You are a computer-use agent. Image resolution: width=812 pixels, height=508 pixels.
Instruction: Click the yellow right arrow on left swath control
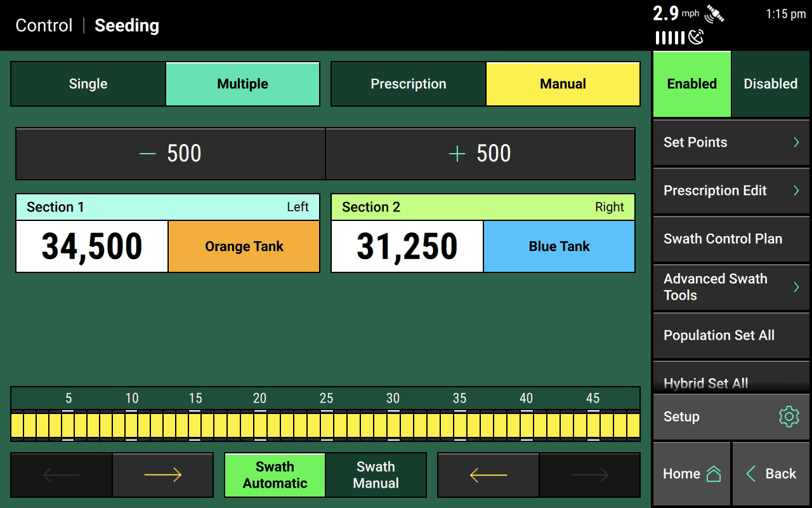[x=163, y=475]
